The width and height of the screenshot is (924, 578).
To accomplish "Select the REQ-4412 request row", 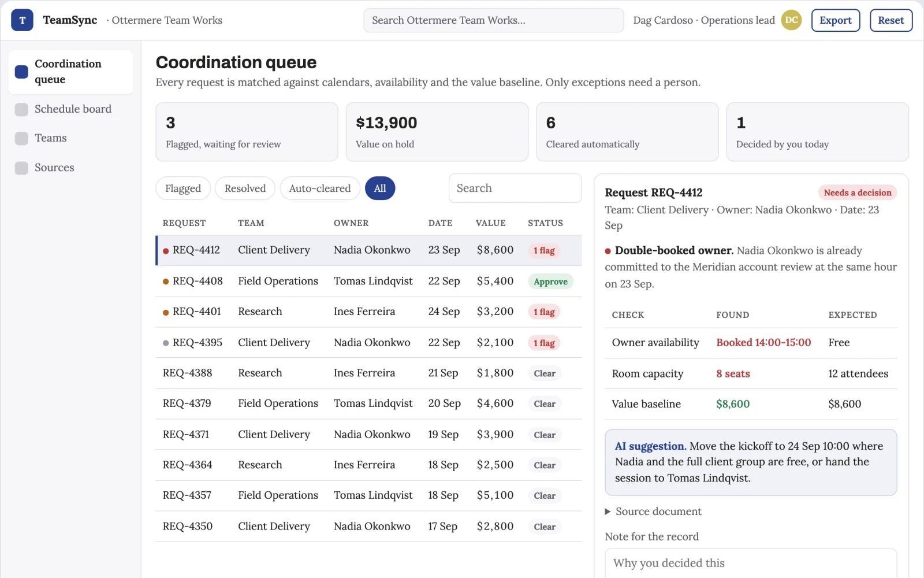I will [x=369, y=250].
